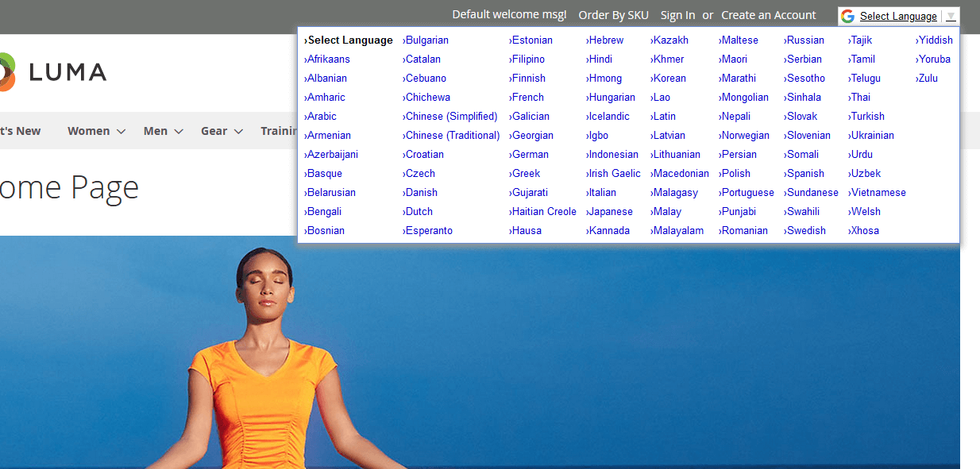Select Swahili language option
980x469 pixels.
tap(804, 211)
